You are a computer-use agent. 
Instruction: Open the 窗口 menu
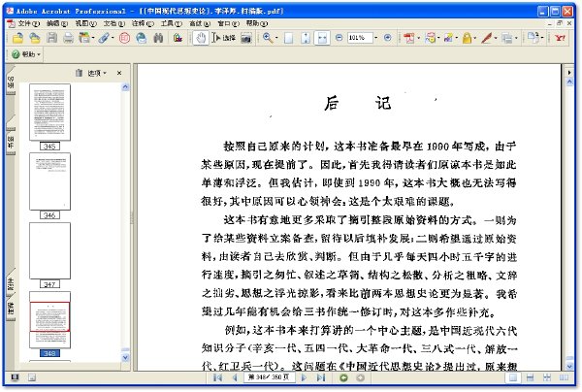[228, 23]
